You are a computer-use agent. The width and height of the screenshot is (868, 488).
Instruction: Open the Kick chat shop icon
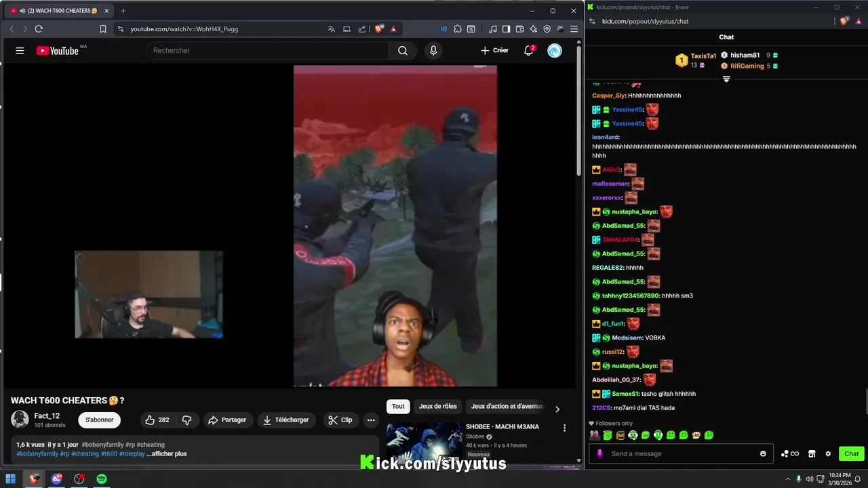(812, 454)
